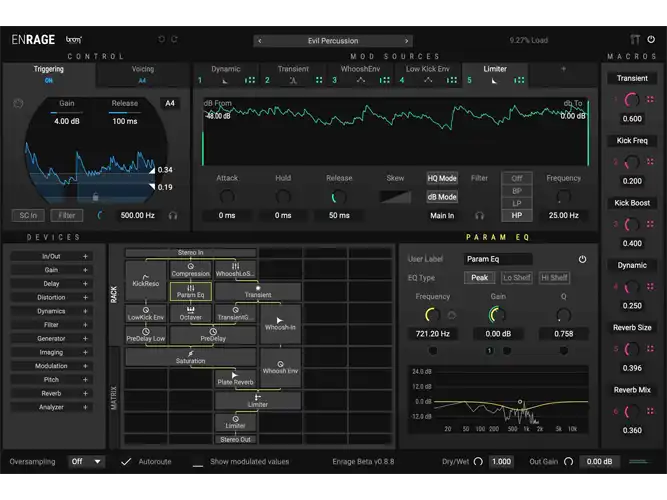Click the Dynamic tab assign dots icon
Screen dimensions: 667x500
point(250,80)
